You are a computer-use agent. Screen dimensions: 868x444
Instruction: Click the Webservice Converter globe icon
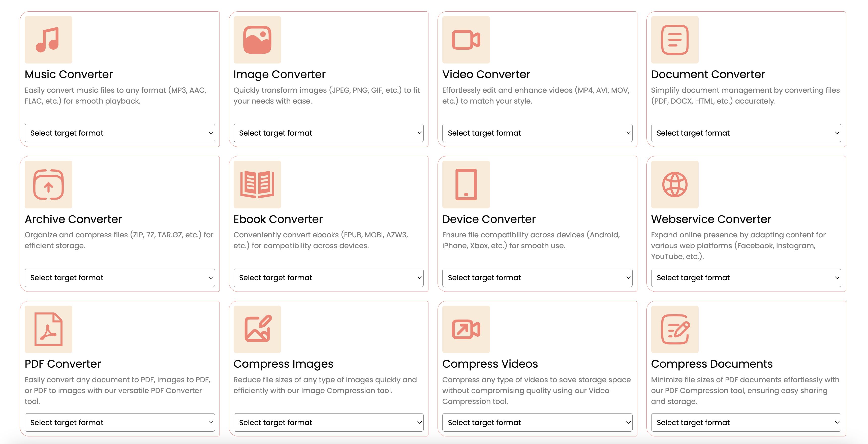coord(675,185)
